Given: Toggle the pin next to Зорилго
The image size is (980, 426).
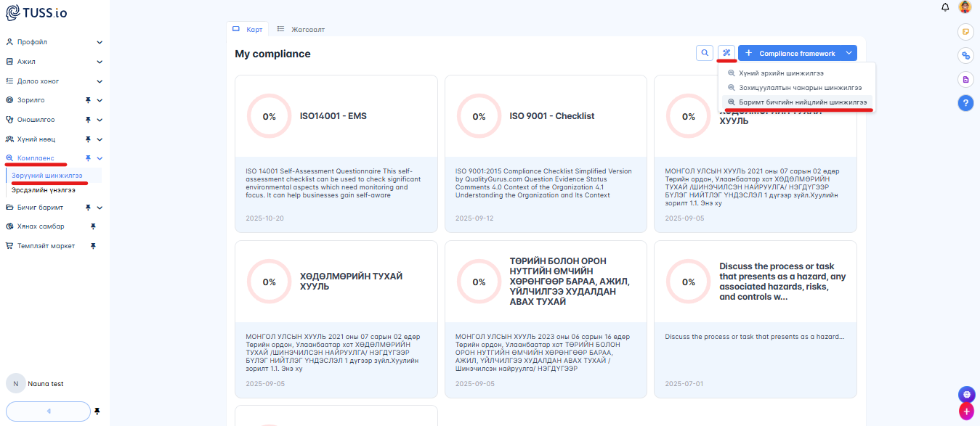Looking at the screenshot, I should (x=87, y=100).
